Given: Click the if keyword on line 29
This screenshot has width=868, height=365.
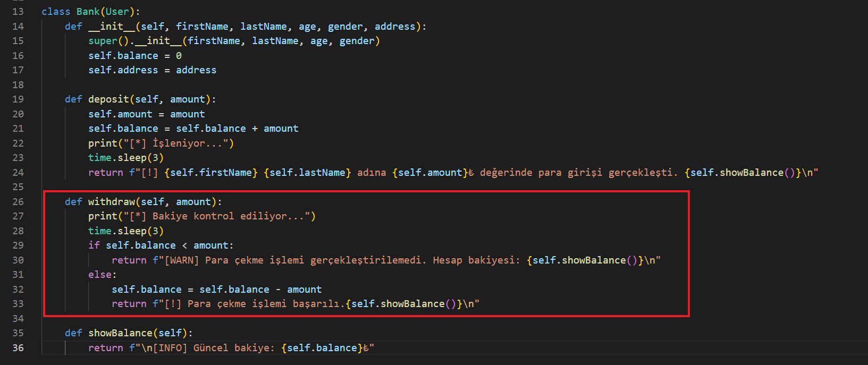Looking at the screenshot, I should [x=94, y=245].
